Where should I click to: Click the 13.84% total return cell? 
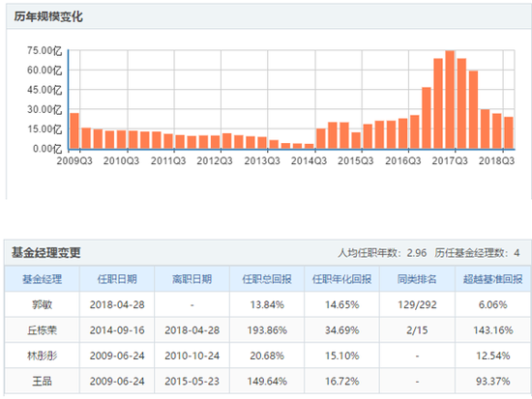267,304
